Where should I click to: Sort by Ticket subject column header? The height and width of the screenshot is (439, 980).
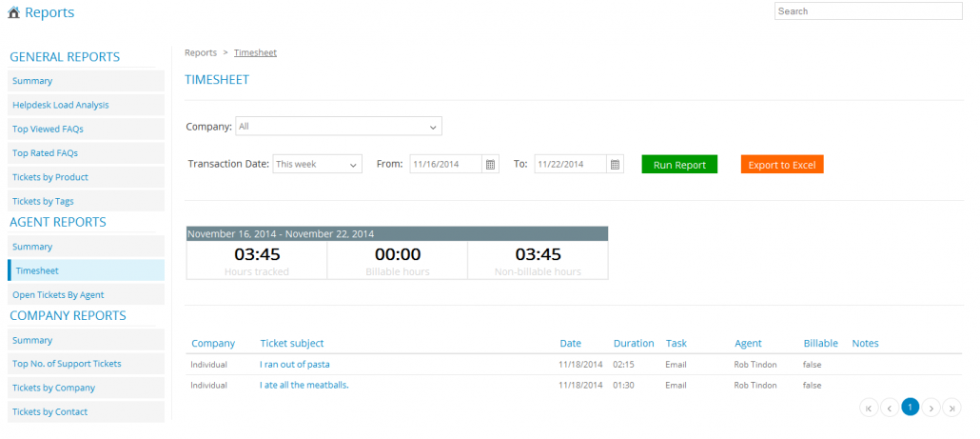[x=292, y=344]
